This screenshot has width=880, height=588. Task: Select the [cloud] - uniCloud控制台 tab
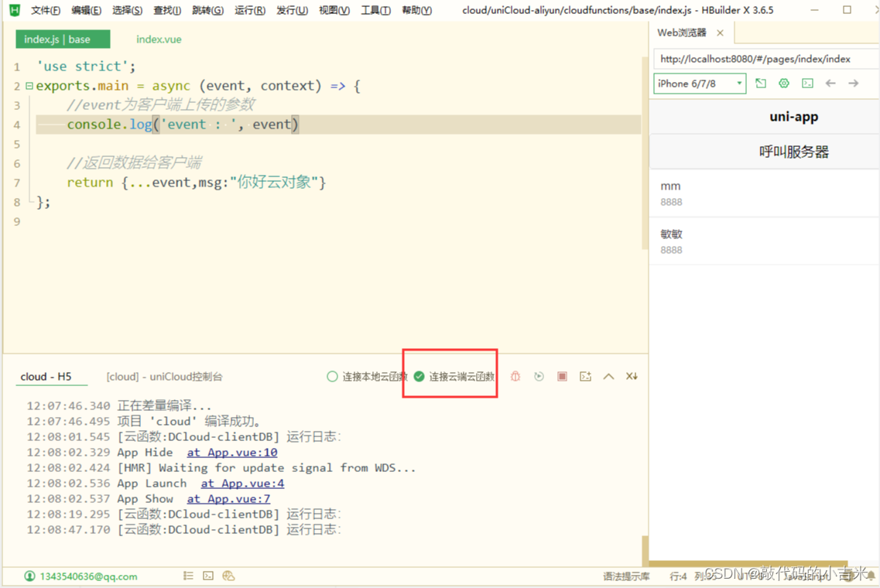[164, 377]
